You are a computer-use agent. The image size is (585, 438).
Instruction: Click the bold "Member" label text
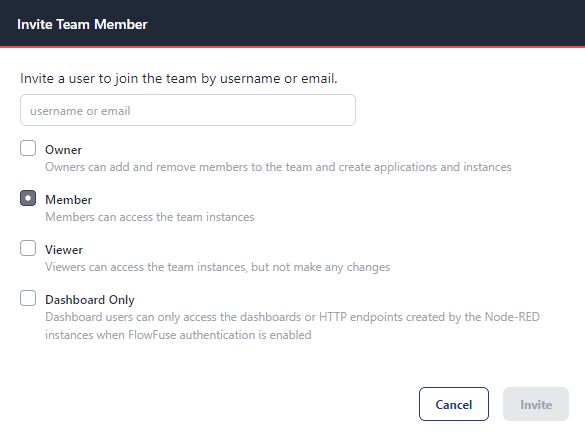69,200
